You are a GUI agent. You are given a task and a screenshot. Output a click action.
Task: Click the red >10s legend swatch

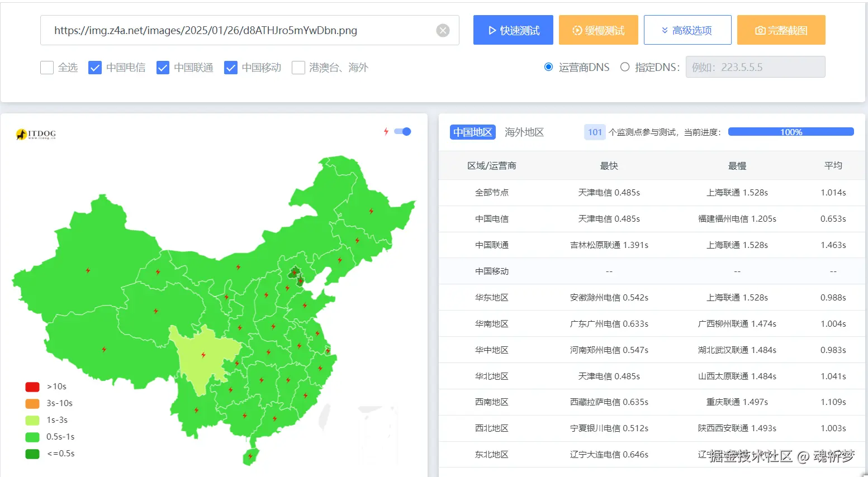(32, 387)
